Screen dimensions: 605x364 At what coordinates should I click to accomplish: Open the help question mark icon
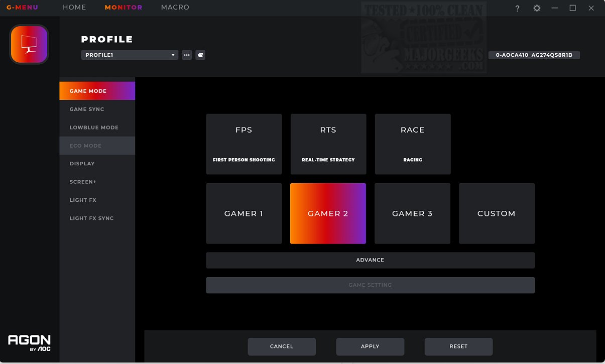coord(517,8)
